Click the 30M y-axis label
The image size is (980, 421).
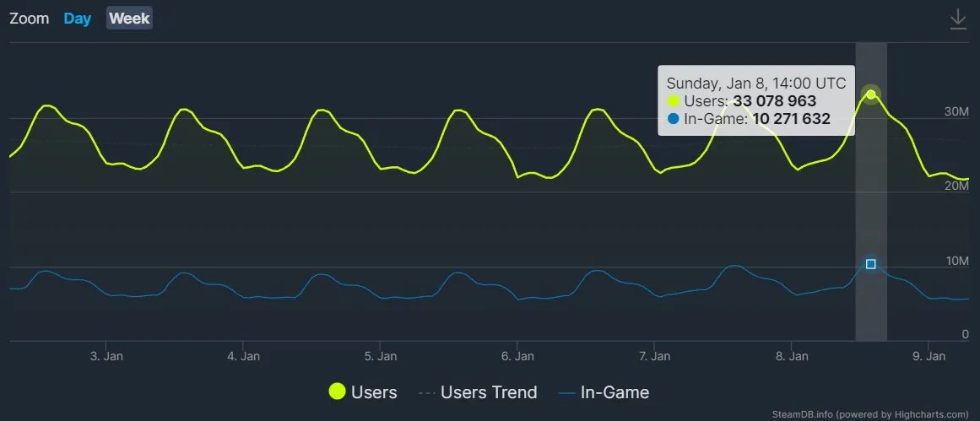956,111
